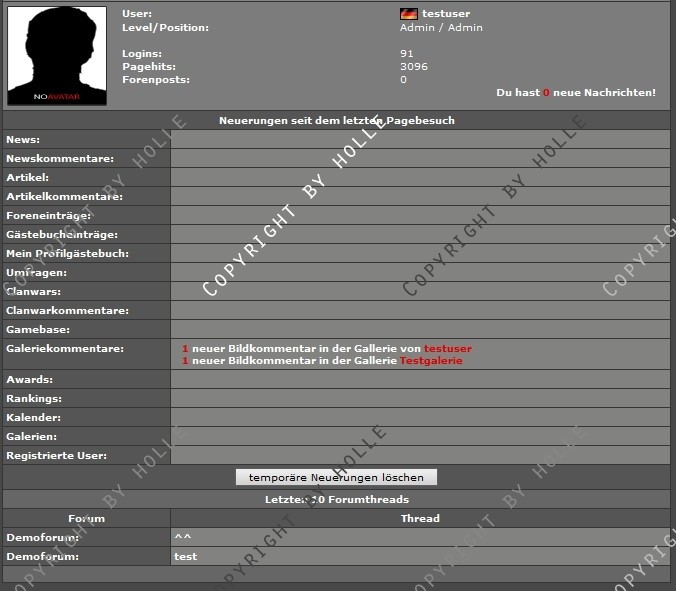Click the 'Mein Profilgästebuch:' row label
Viewport: 676px width, 591px height.
pyautogui.click(x=67, y=253)
